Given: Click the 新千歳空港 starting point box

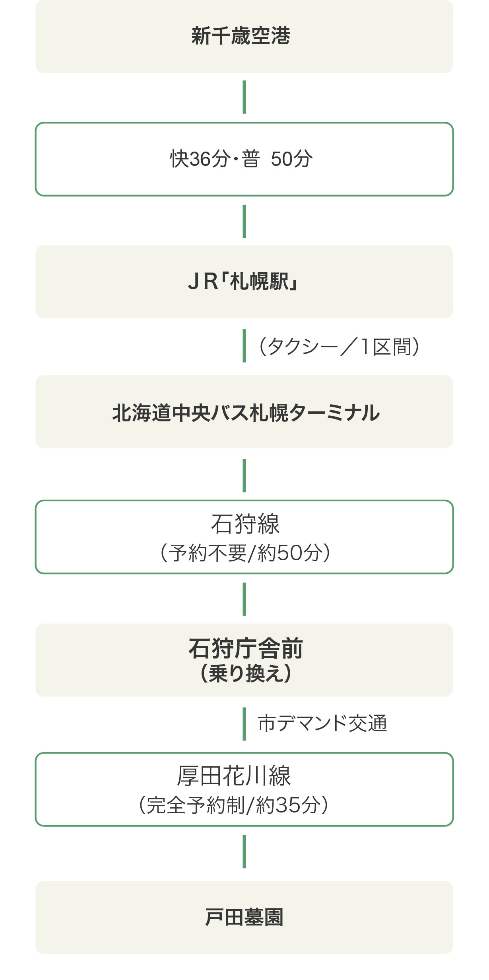Looking at the screenshot, I should click(x=244, y=36).
